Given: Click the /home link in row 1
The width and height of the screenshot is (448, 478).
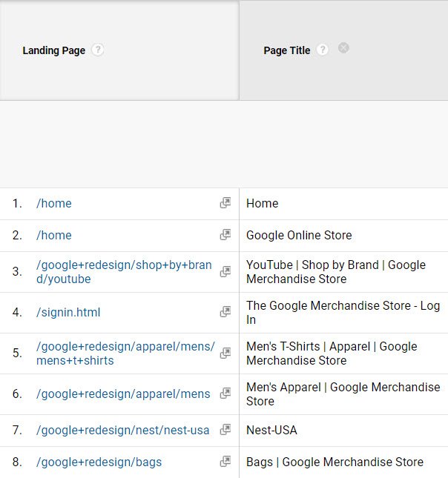Looking at the screenshot, I should point(54,203).
